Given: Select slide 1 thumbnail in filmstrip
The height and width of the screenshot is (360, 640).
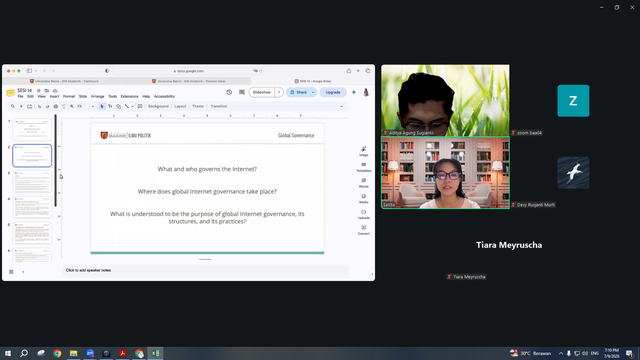Looking at the screenshot, I should [x=32, y=130].
